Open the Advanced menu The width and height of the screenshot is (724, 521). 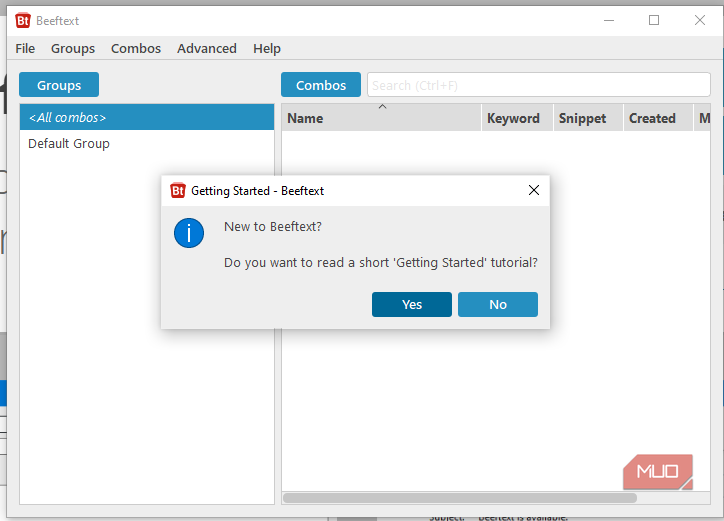[x=207, y=48]
